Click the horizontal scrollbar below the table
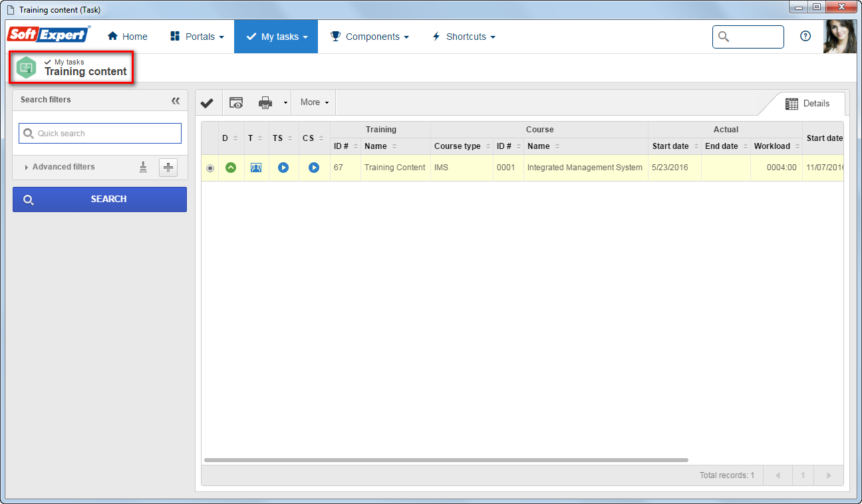862x504 pixels. click(446, 459)
